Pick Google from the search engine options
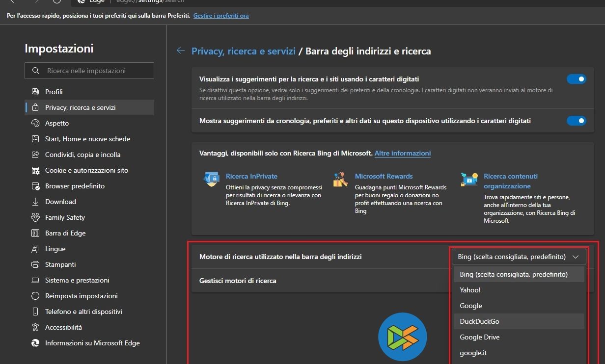Image resolution: width=605 pixels, height=364 pixels. pyautogui.click(x=471, y=306)
